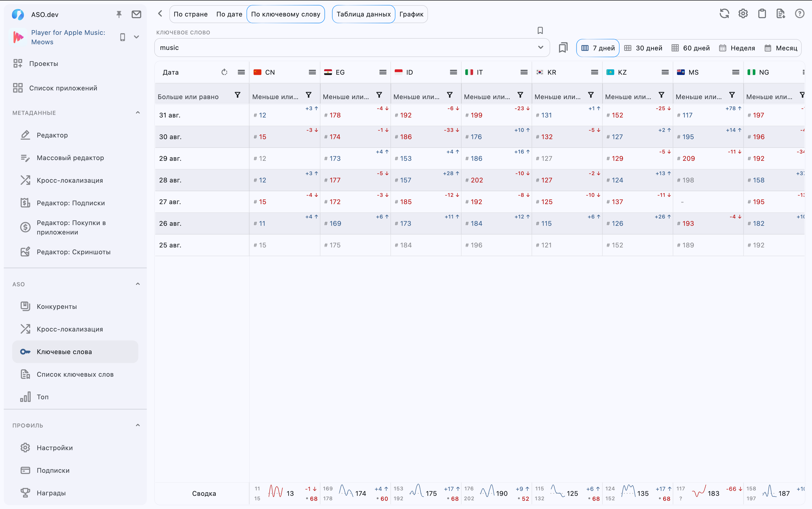This screenshot has height=509, width=812.
Task: Open the MS column menu icon
Action: click(x=736, y=72)
